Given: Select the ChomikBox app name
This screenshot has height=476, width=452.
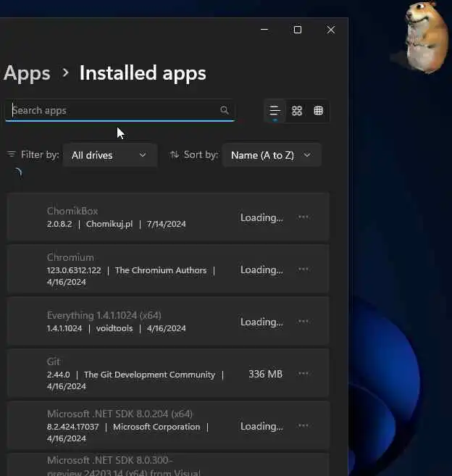Looking at the screenshot, I should (72, 211).
